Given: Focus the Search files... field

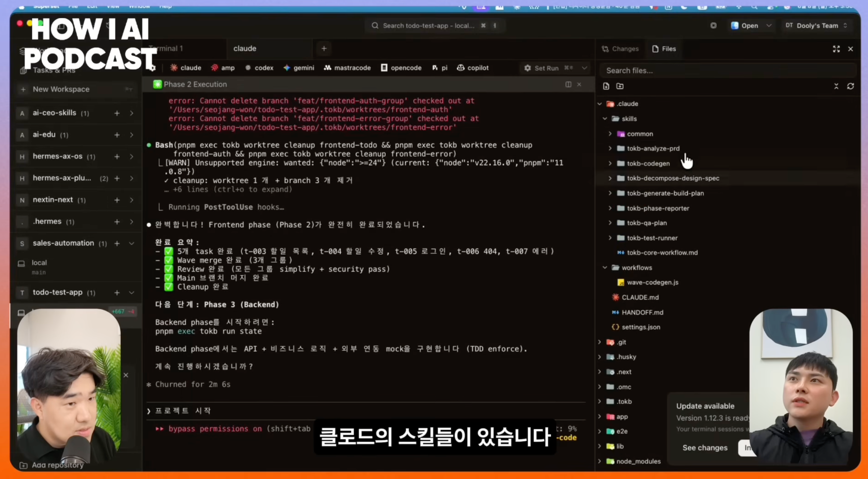Looking at the screenshot, I should [x=727, y=71].
